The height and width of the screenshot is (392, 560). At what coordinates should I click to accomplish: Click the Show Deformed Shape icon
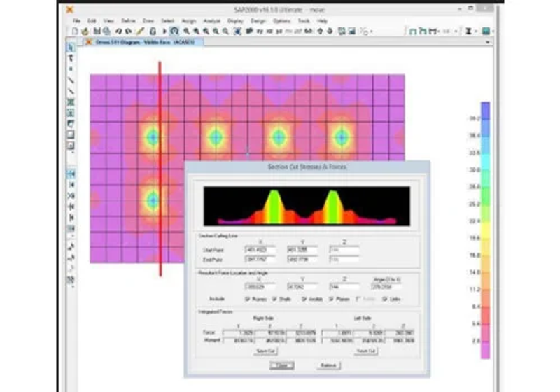423,31
